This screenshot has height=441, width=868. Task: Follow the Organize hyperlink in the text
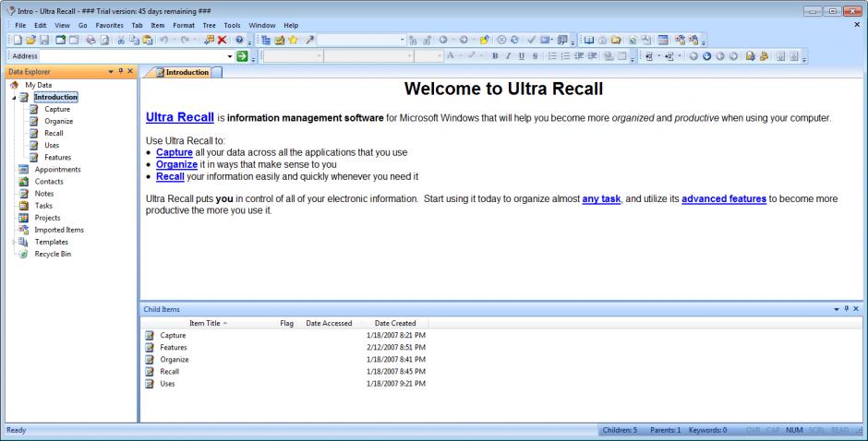(176, 164)
